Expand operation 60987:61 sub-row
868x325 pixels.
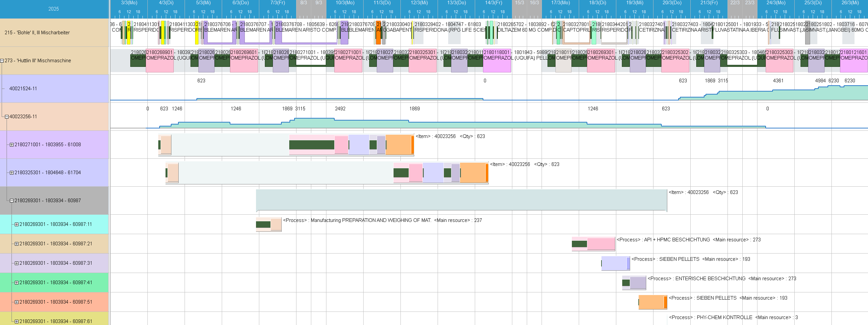point(16,322)
